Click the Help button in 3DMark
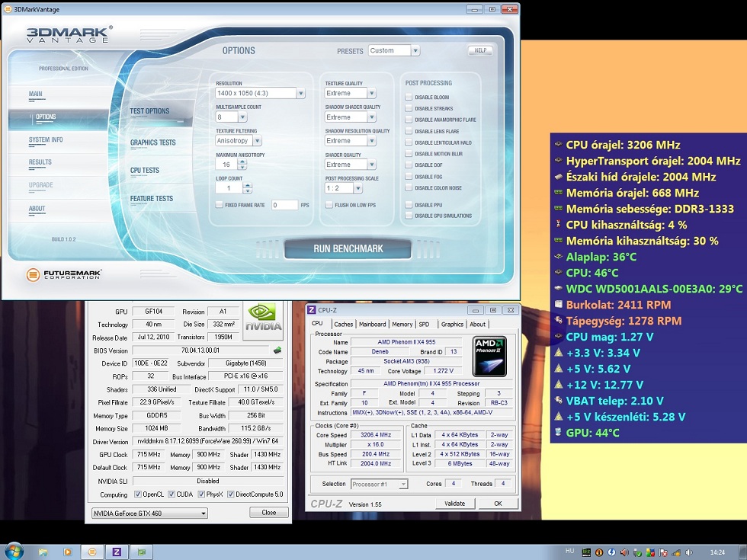The height and width of the screenshot is (560, 747). click(x=480, y=50)
